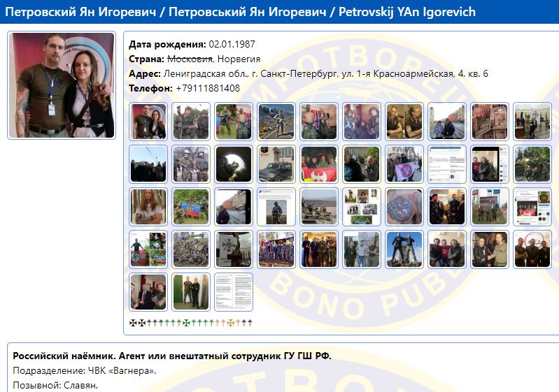The height and width of the screenshot is (392, 559).
Task: Open thumbnail of man in suit and tie
Action: [148, 292]
